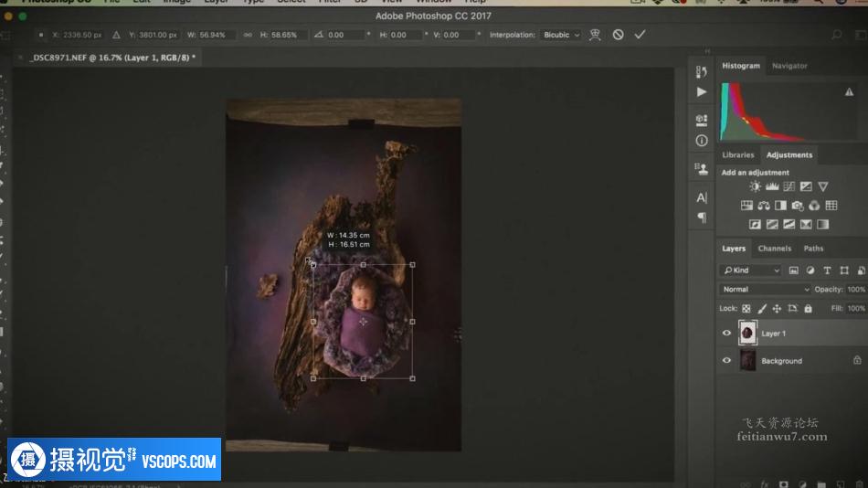Screen dimensions: 868x488
Task: Hide Layer 1 using its eye icon
Action: pos(726,333)
